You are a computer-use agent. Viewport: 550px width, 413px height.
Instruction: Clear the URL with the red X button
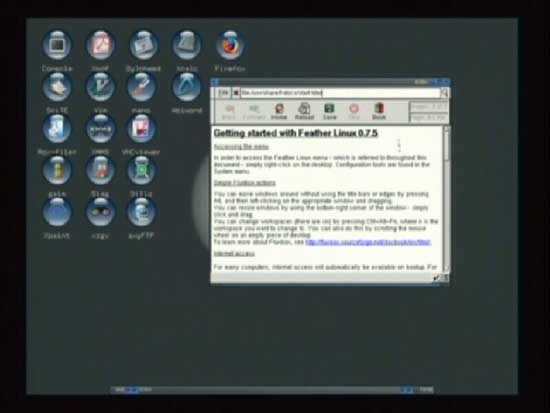pyautogui.click(x=236, y=93)
